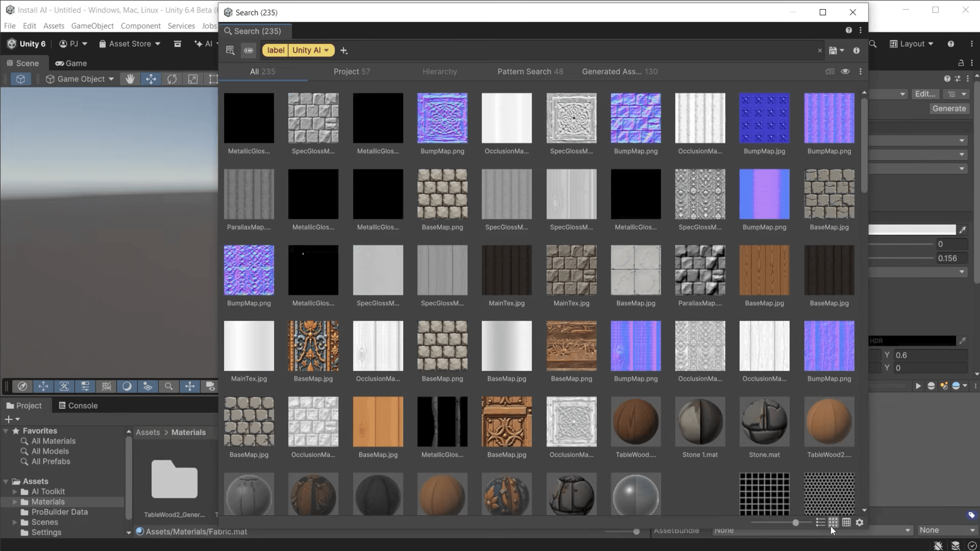Image resolution: width=980 pixels, height=551 pixels.
Task: Select All Prefabs favorite search
Action: (51, 461)
